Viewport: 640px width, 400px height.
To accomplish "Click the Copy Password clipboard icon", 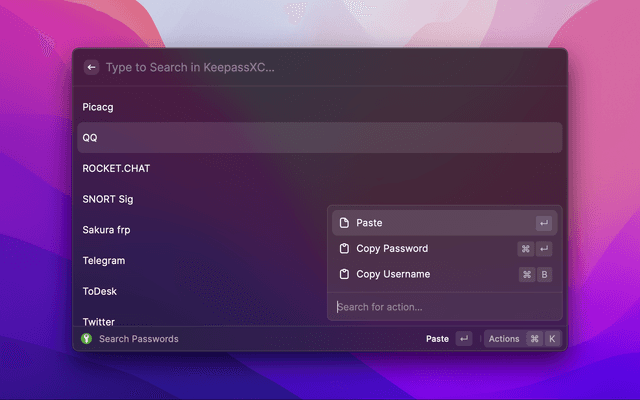I will pyautogui.click(x=344, y=249).
